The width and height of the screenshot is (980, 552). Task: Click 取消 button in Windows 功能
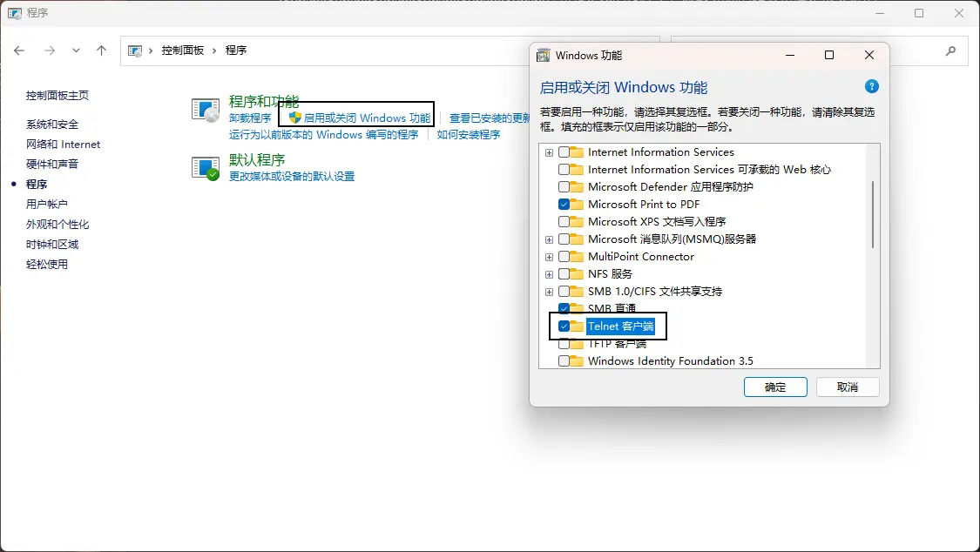click(x=848, y=387)
